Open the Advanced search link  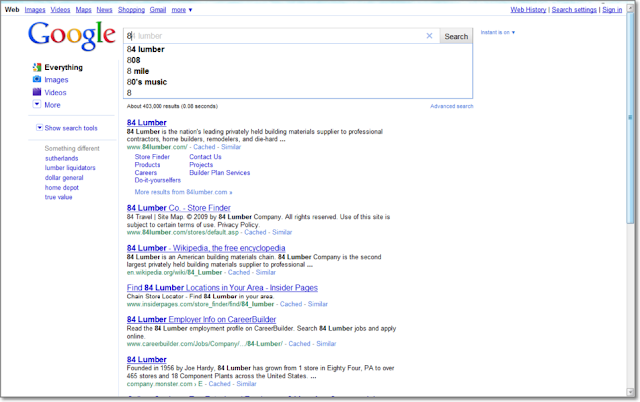451,106
